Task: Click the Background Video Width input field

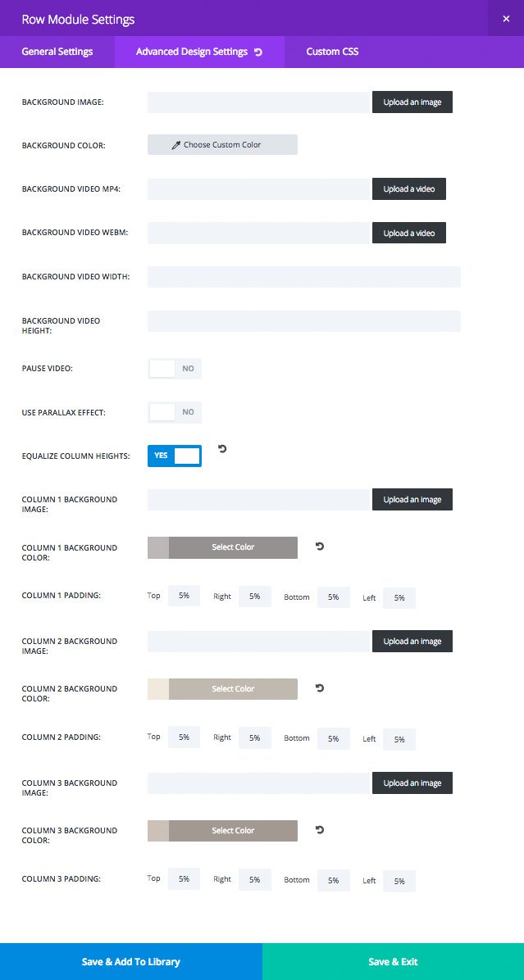Action: tap(303, 277)
